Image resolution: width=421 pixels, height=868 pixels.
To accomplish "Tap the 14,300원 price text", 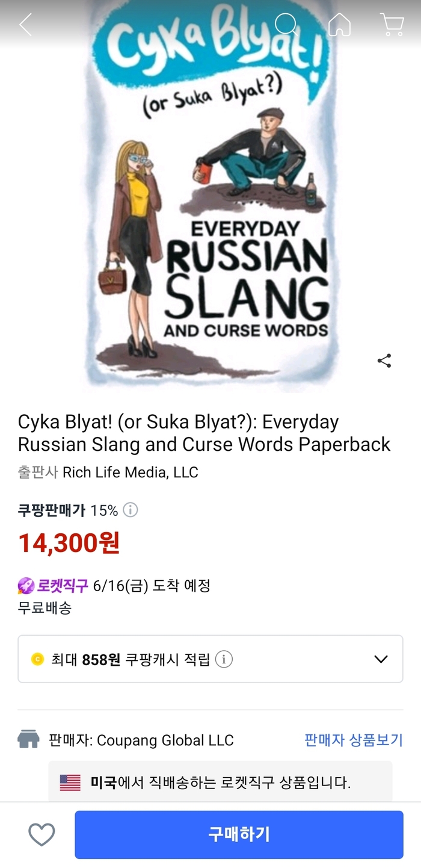I will coord(69,543).
